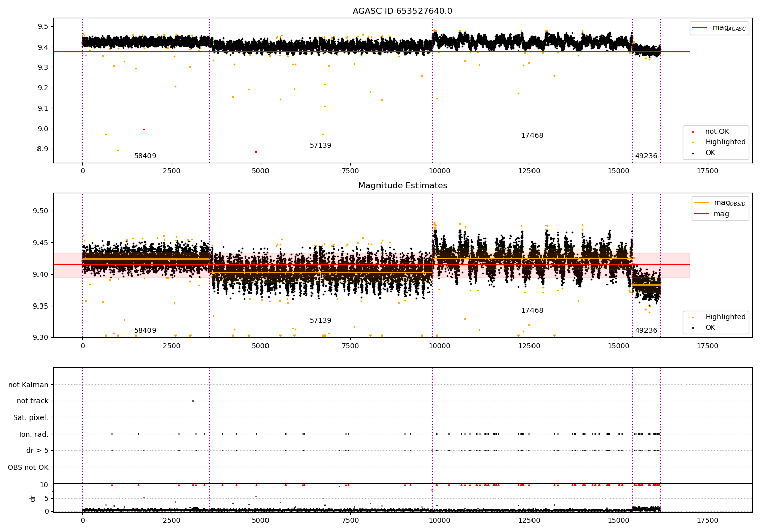The height and width of the screenshot is (532, 760).
Task: Click OBSID label 57139 in the top plot
Action: point(320,146)
